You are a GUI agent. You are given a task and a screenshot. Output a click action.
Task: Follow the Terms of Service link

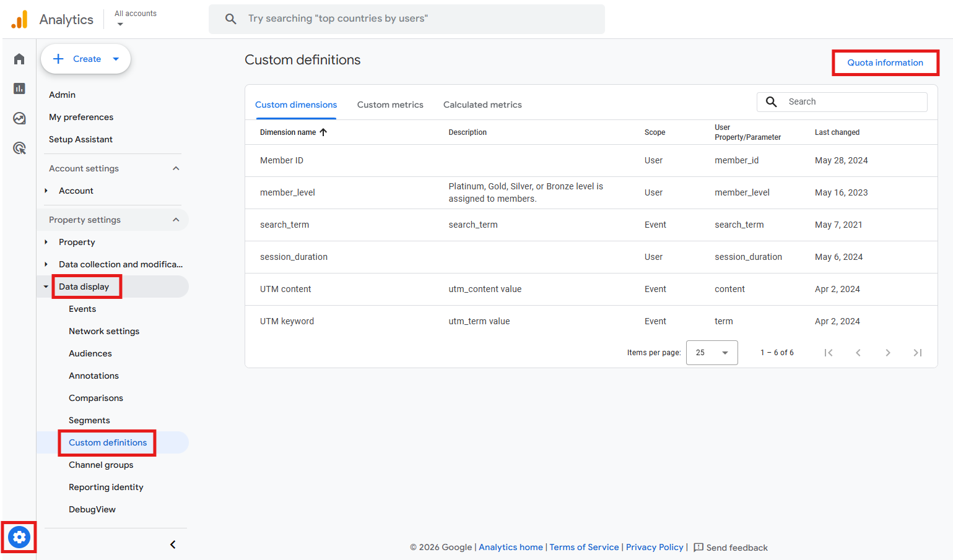pos(584,547)
